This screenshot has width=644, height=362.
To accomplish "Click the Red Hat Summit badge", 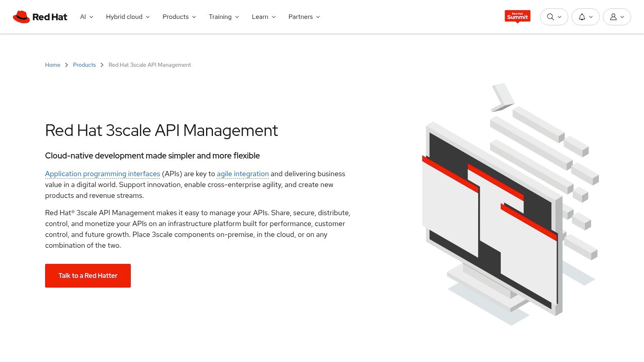I will coord(517,16).
